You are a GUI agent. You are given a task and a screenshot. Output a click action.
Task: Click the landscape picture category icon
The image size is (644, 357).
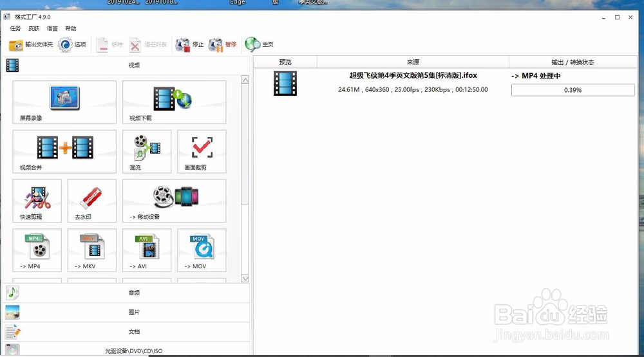tap(12, 312)
